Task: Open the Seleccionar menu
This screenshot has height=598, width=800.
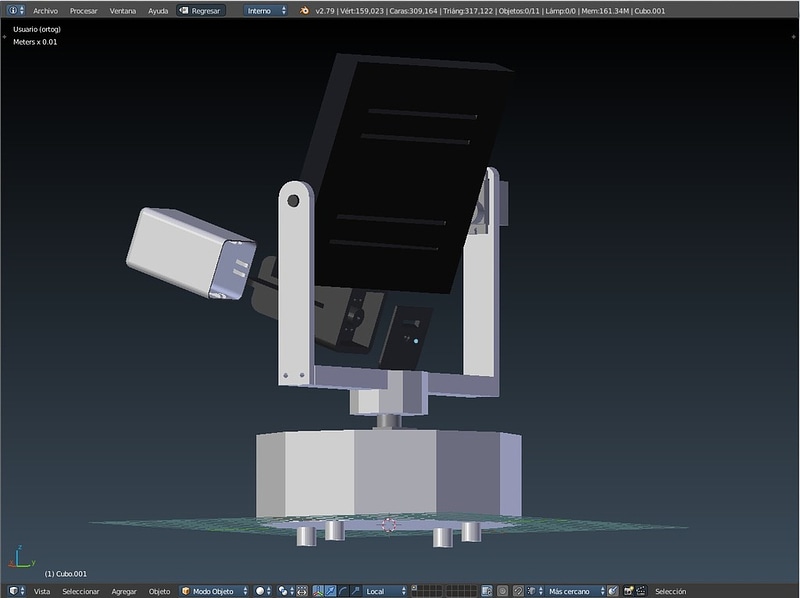Action: tap(80, 591)
